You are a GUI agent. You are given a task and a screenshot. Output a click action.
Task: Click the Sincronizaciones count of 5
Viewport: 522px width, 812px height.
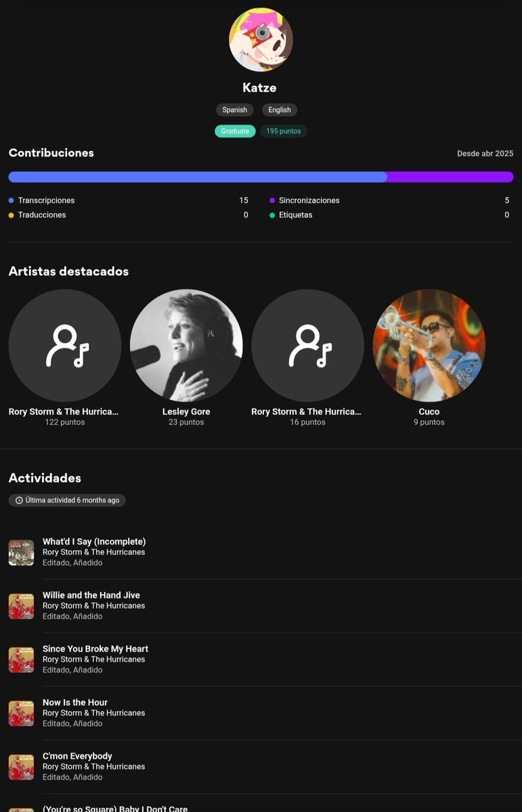(x=507, y=200)
